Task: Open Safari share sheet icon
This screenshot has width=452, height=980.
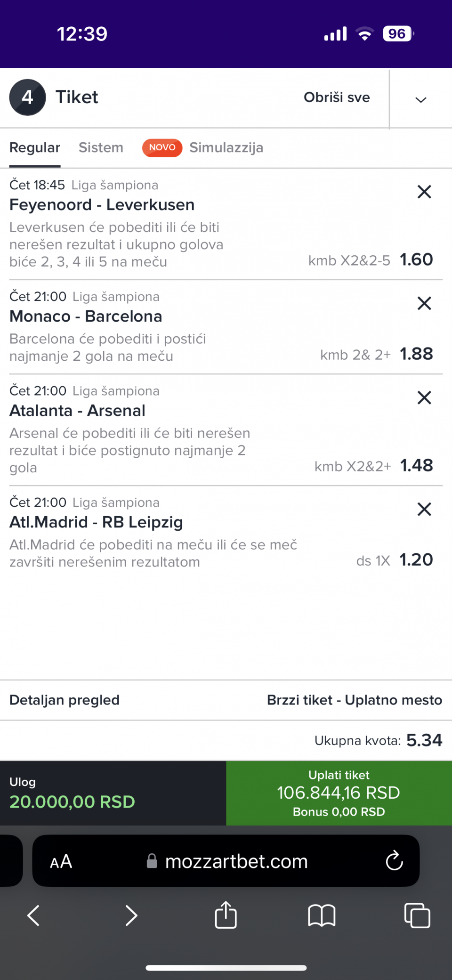Action: click(226, 915)
